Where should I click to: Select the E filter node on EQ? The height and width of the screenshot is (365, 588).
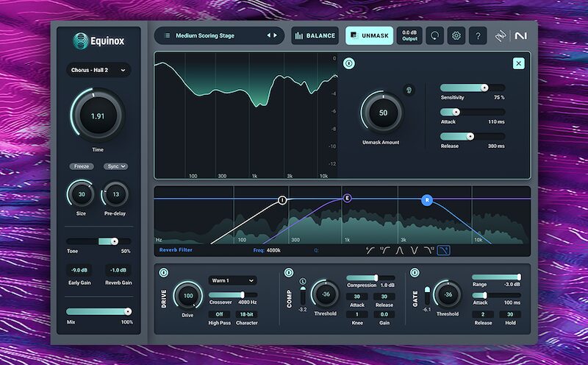[x=347, y=198]
